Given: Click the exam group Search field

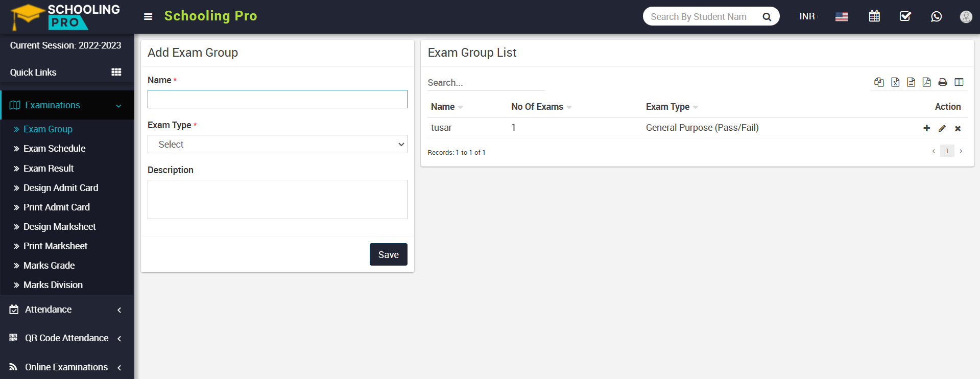Looking at the screenshot, I should 486,83.
